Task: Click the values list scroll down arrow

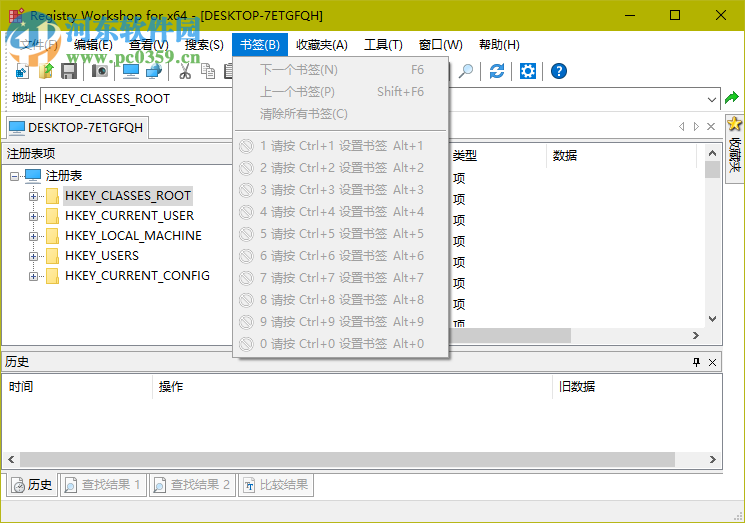Action: [x=712, y=319]
